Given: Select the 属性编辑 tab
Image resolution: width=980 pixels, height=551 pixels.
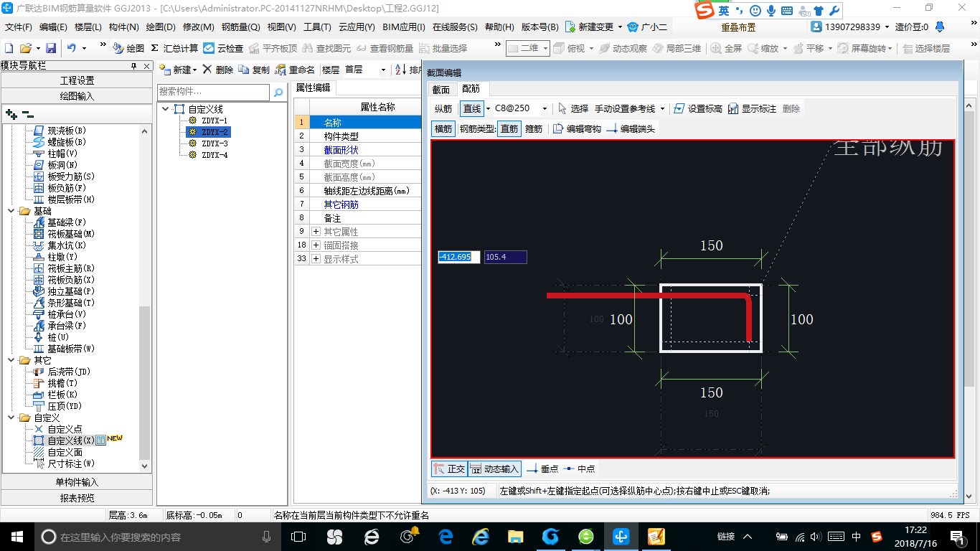Looking at the screenshot, I should point(314,88).
